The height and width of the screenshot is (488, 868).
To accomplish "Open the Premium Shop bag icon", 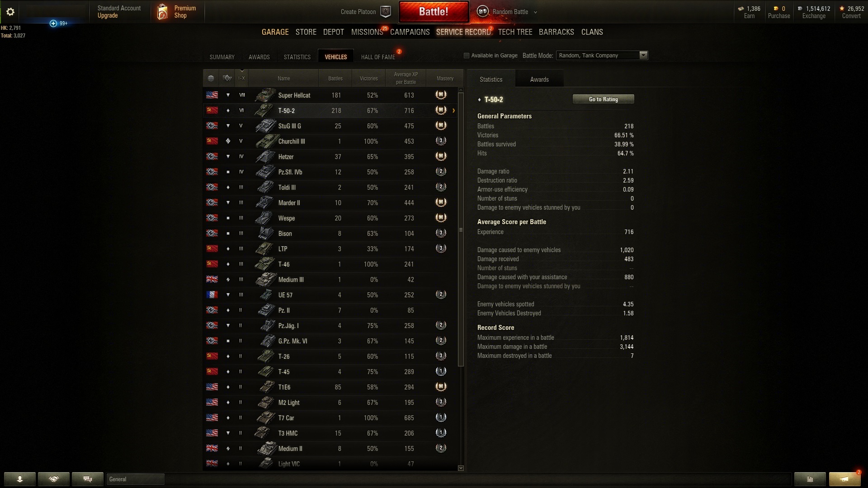I will click(162, 12).
